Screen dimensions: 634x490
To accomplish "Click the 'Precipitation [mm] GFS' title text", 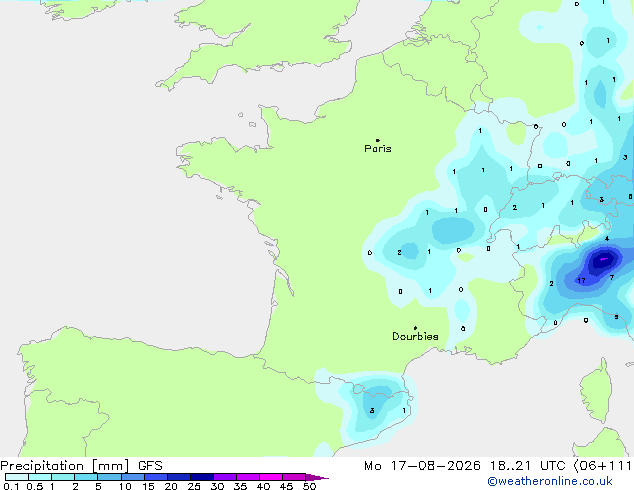I will click(x=81, y=466).
